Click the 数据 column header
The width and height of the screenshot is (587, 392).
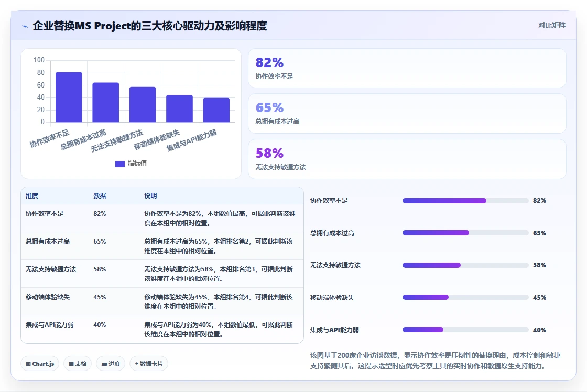[100, 196]
